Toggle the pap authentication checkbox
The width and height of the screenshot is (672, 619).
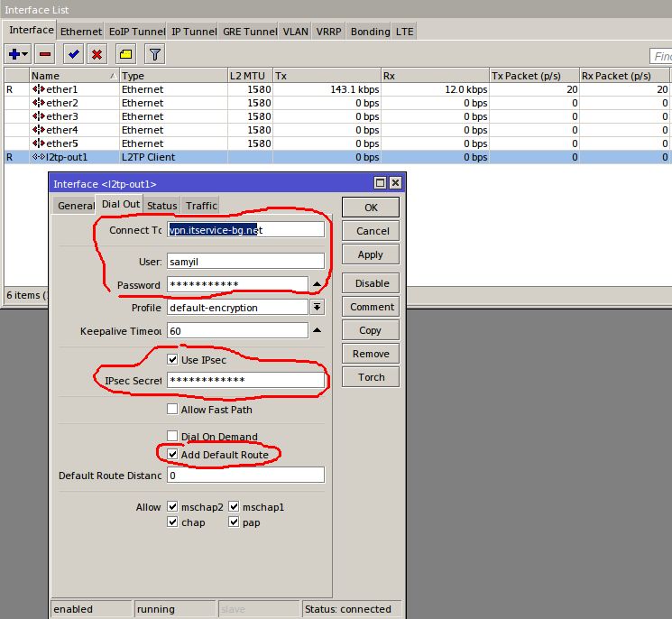[x=234, y=522]
